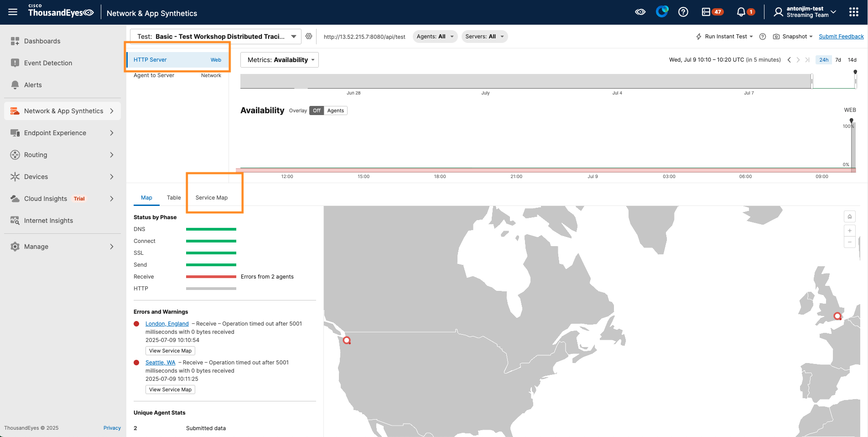Jump to latest time interval arrow
This screenshot has width=868, height=437.
pyautogui.click(x=807, y=60)
